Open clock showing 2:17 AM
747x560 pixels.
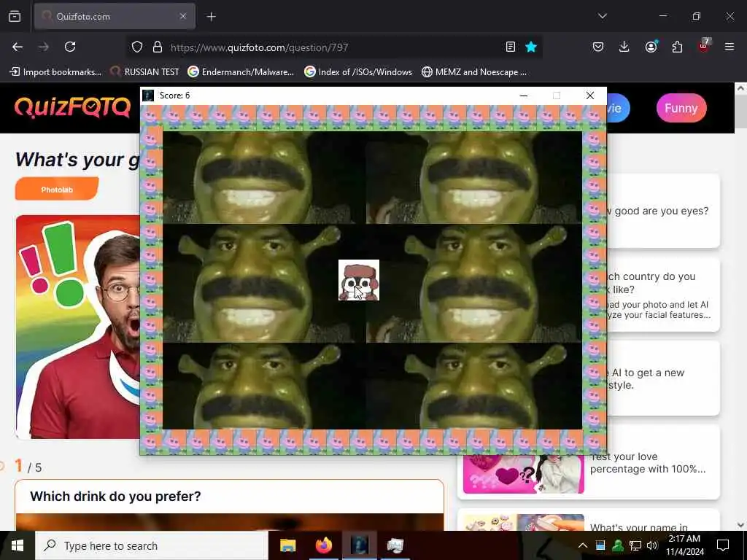pyautogui.click(x=684, y=545)
